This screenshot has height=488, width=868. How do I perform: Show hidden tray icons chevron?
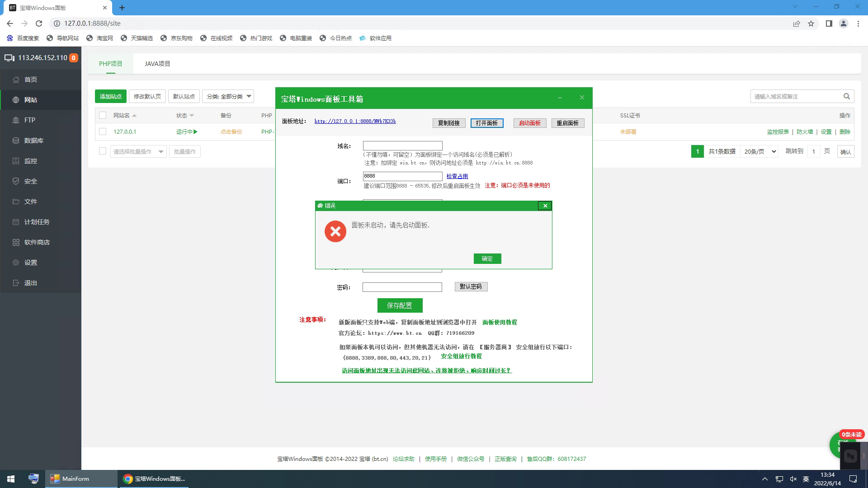[764, 479]
